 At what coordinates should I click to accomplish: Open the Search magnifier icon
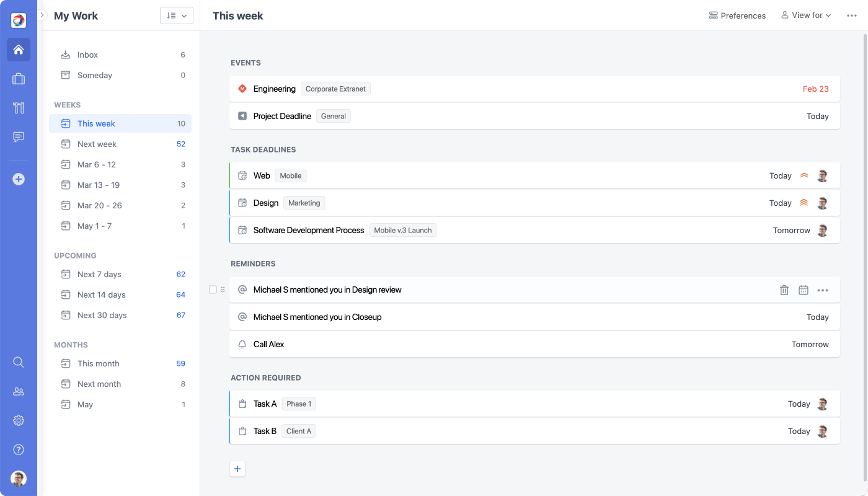click(x=19, y=362)
